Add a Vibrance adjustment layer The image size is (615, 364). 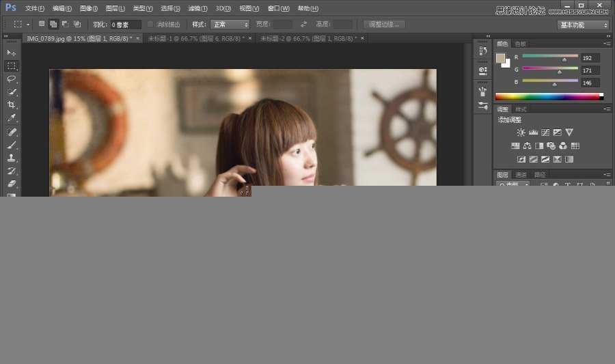(569, 132)
